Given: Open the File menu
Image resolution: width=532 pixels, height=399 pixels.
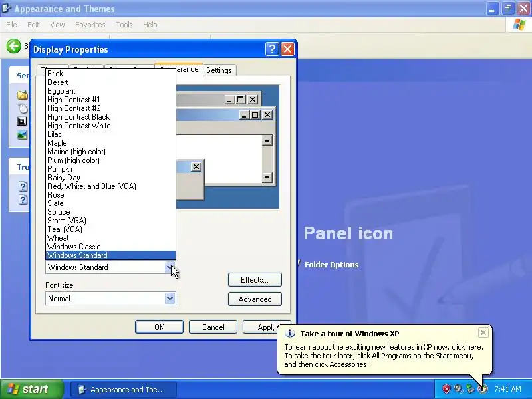Looking at the screenshot, I should [x=11, y=25].
